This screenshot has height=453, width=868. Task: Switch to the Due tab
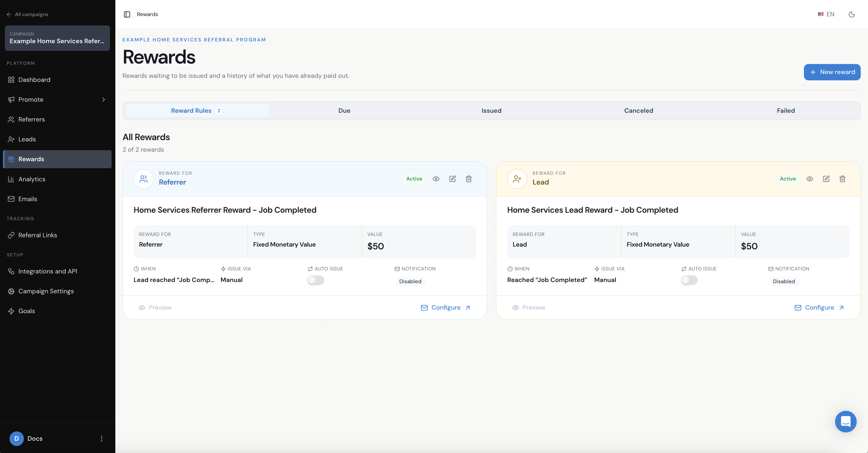(x=344, y=111)
